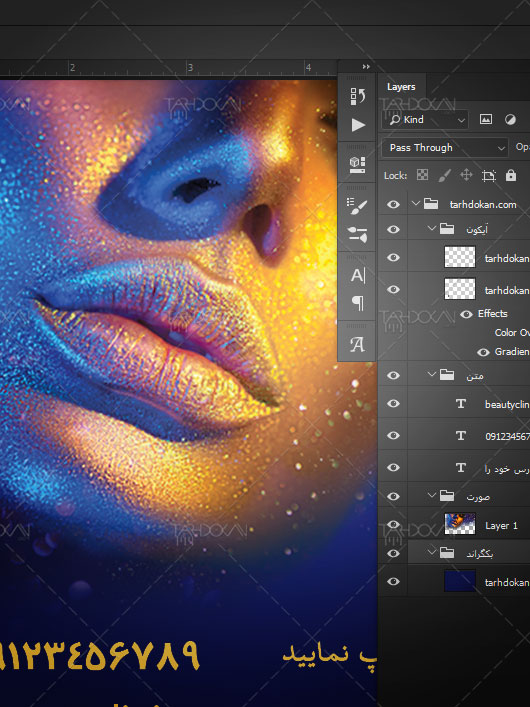Collapse the tarhdokan.com group
Screen dimensions: 530x707
coord(415,204)
